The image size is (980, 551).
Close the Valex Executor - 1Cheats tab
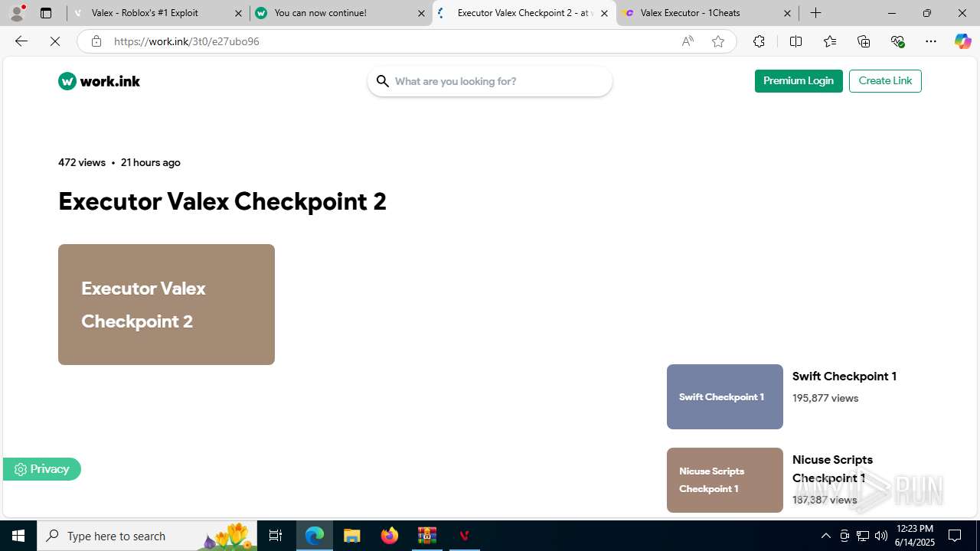pos(787,13)
